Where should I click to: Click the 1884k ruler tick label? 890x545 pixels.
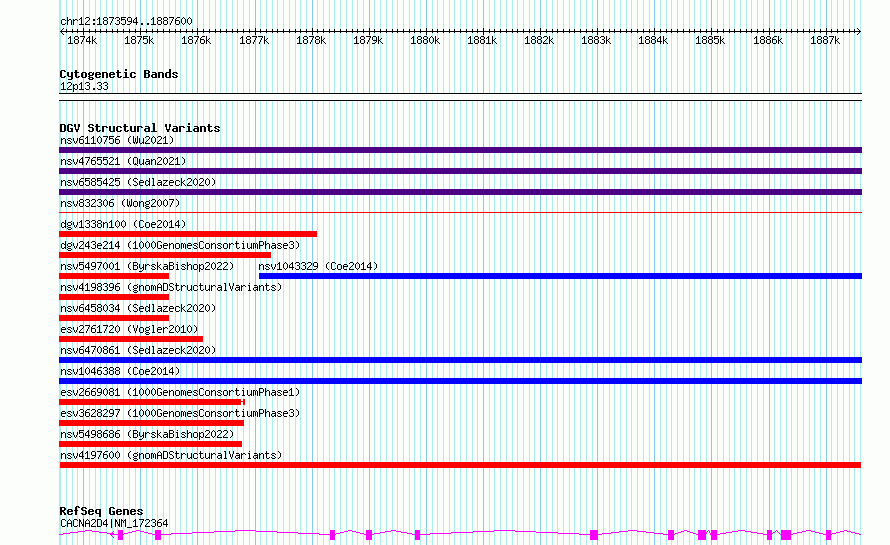click(653, 40)
